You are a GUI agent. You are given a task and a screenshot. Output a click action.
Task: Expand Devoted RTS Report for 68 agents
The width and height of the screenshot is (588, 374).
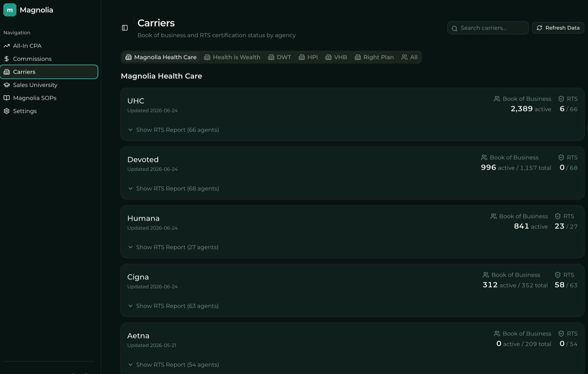coord(173,189)
